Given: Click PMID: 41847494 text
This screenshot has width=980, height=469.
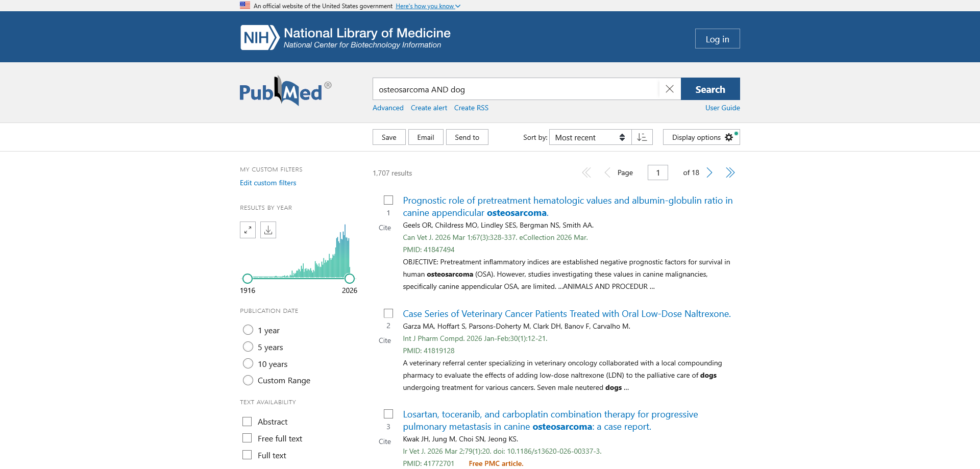Looking at the screenshot, I should [x=428, y=250].
